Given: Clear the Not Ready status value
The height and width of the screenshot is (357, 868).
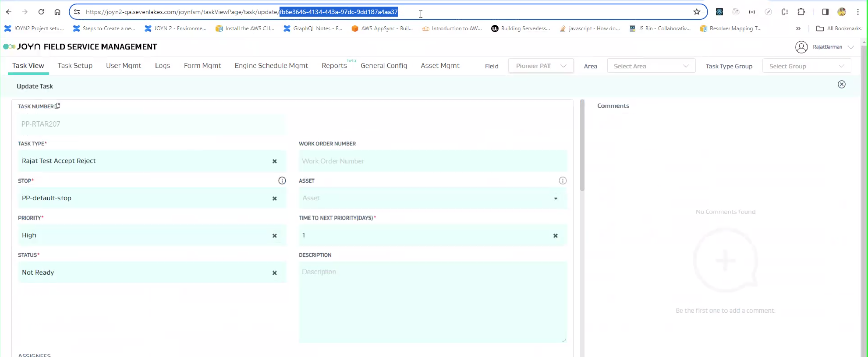Looking at the screenshot, I should pos(274,273).
